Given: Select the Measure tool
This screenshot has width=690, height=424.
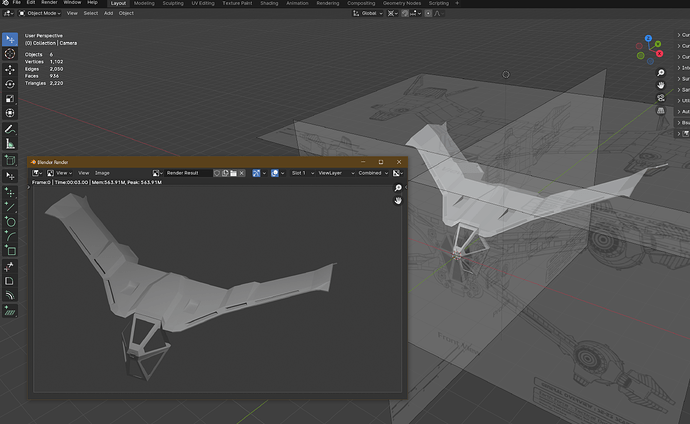Looking at the screenshot, I should point(10,144).
